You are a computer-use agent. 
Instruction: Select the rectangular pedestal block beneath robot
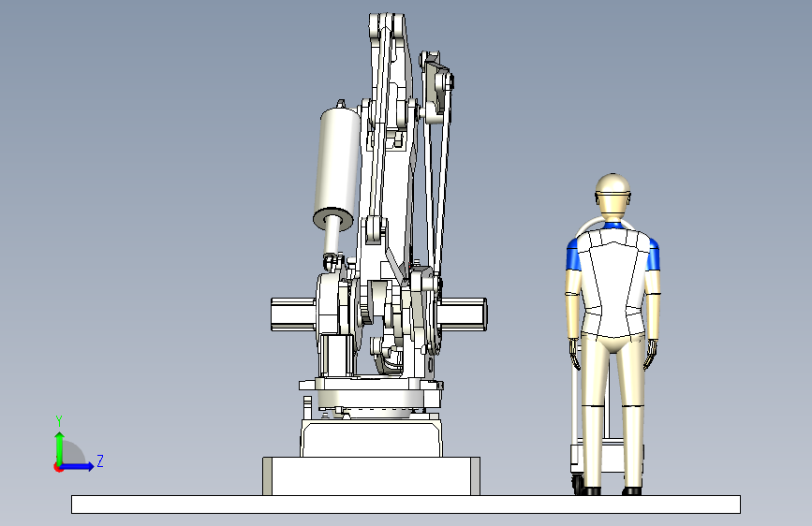click(371, 475)
